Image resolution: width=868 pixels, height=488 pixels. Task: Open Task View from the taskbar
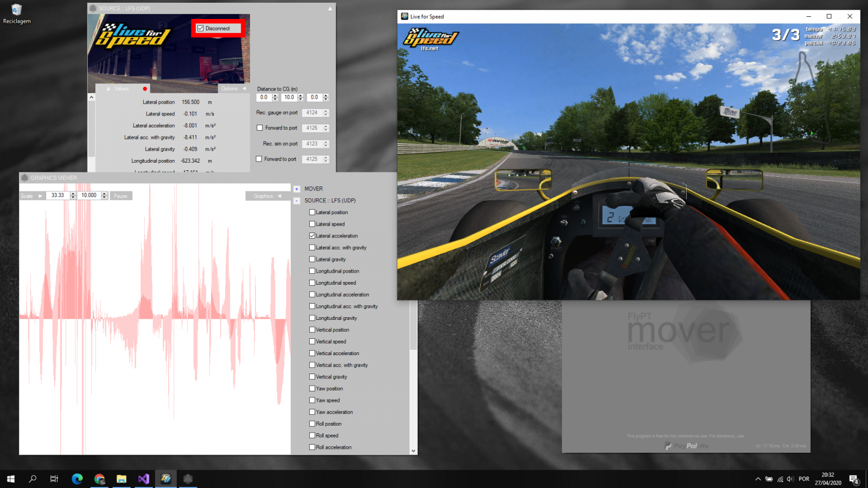(x=54, y=479)
